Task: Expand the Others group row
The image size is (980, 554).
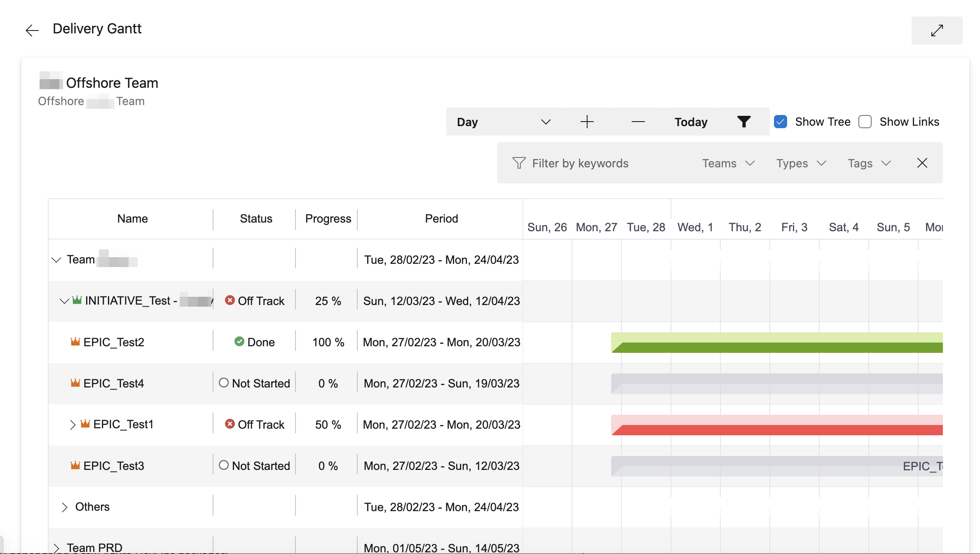Action: click(x=65, y=507)
